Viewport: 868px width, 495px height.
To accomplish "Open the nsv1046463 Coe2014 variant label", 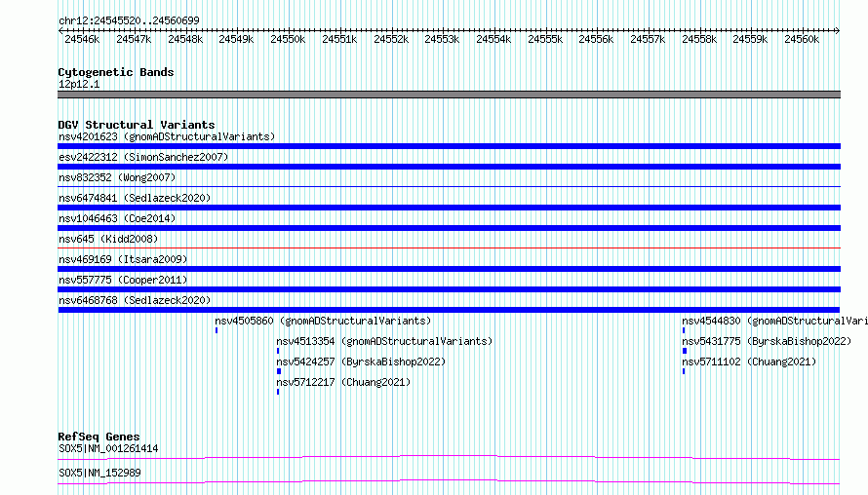I will click(117, 218).
